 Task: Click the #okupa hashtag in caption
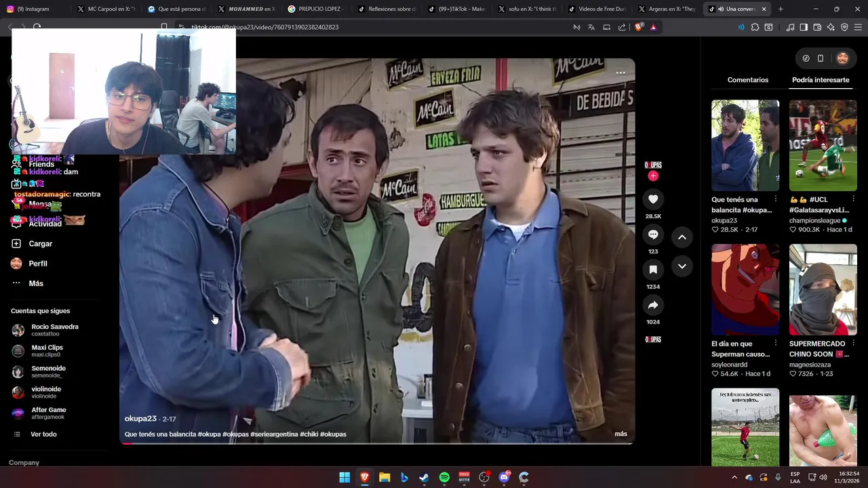coord(209,434)
